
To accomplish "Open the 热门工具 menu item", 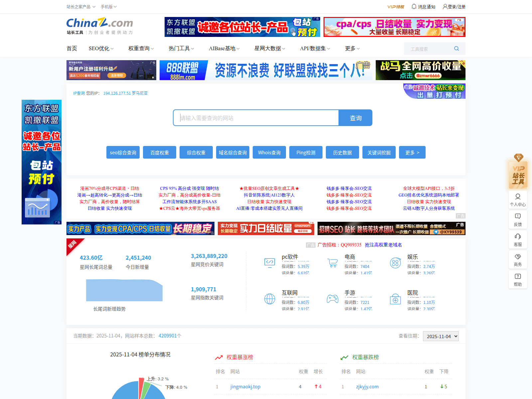I will tap(181, 49).
